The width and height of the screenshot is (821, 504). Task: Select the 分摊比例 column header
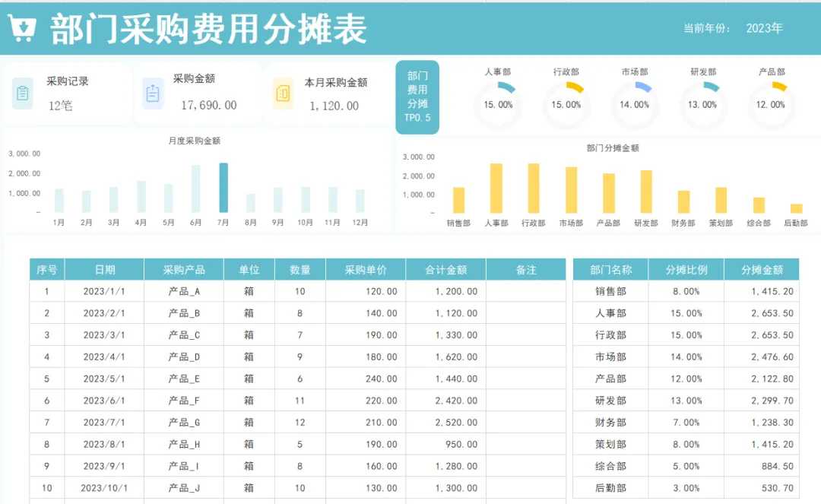tap(686, 270)
